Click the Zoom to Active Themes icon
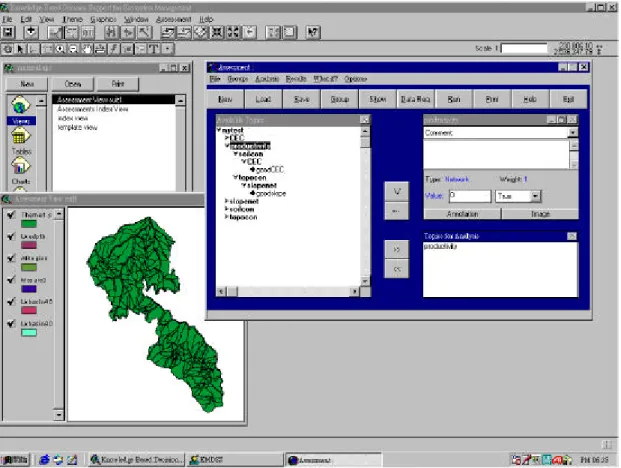 (x=184, y=32)
